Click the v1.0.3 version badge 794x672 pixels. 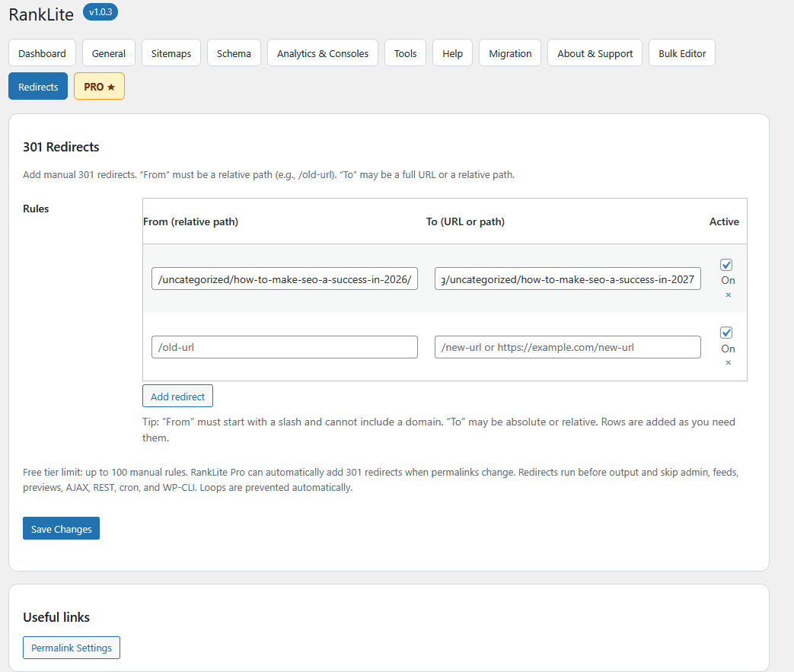coord(100,12)
